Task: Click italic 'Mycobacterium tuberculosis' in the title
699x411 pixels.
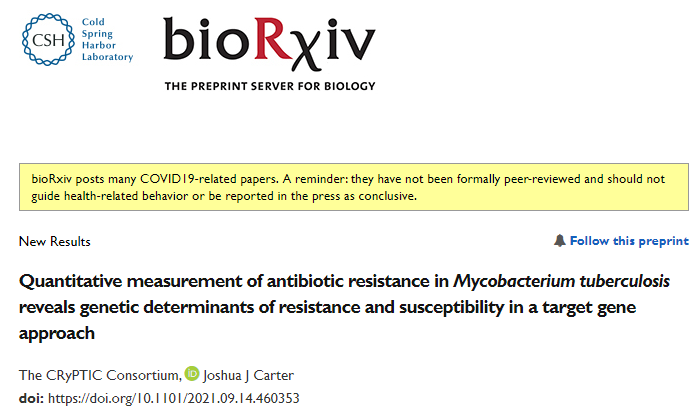Action: [x=561, y=281]
